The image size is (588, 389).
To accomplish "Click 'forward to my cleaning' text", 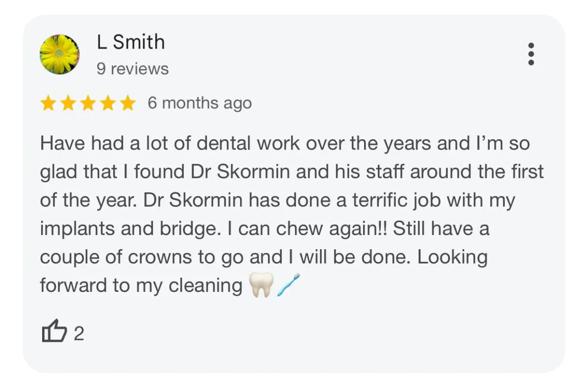I will [141, 286].
